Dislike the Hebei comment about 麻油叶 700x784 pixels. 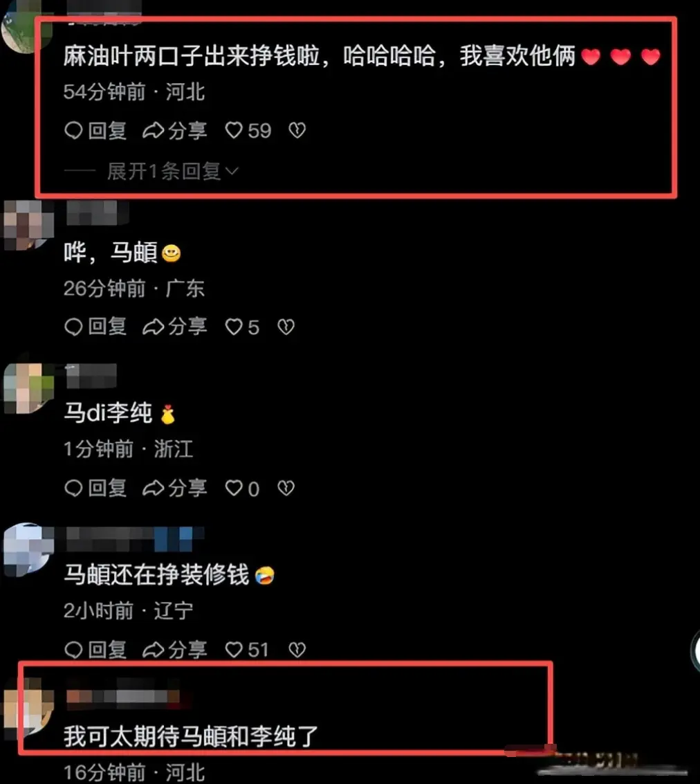(x=297, y=131)
